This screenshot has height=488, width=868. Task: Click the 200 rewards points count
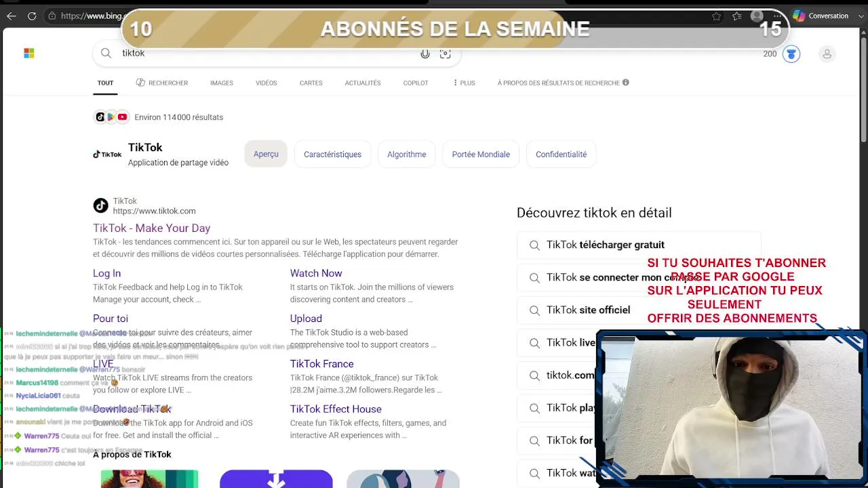pos(770,54)
